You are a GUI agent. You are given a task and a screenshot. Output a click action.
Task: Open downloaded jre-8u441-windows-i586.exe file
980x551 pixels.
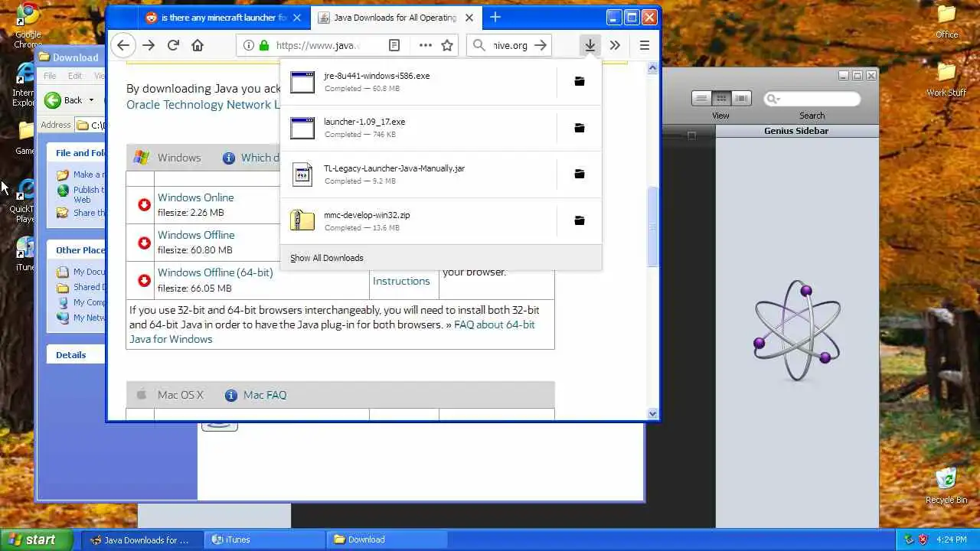click(419, 82)
